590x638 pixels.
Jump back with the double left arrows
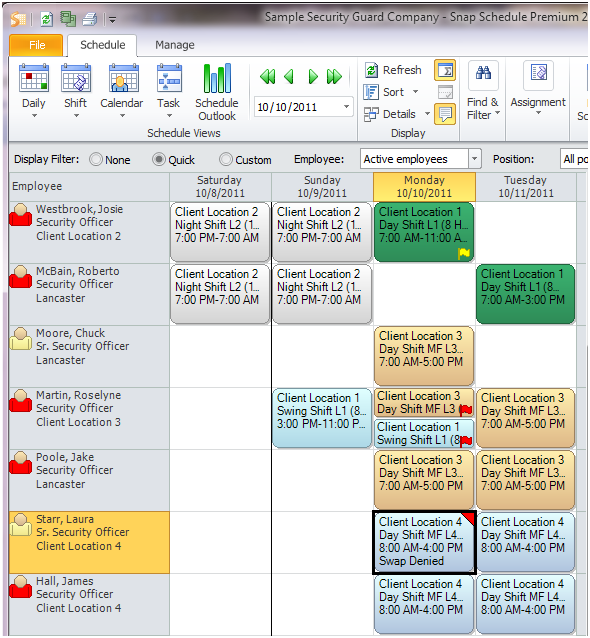point(267,76)
